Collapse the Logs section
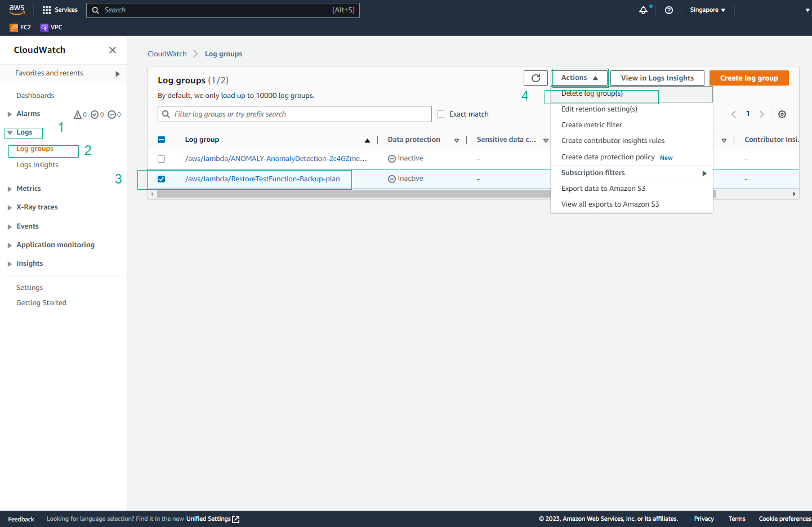 coord(10,133)
